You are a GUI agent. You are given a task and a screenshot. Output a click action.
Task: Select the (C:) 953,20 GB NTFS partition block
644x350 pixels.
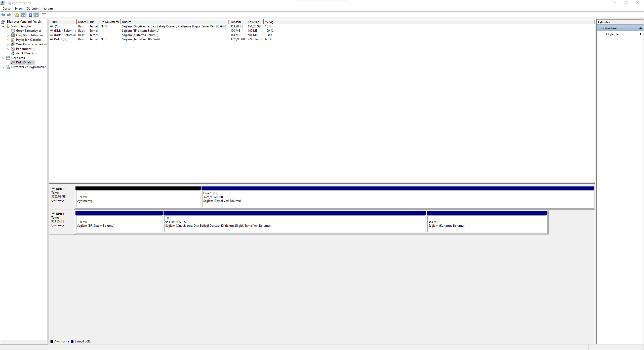(295, 222)
